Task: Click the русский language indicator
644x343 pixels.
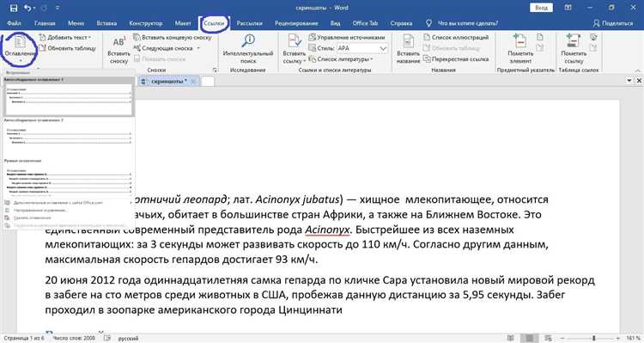Action: pos(128,338)
